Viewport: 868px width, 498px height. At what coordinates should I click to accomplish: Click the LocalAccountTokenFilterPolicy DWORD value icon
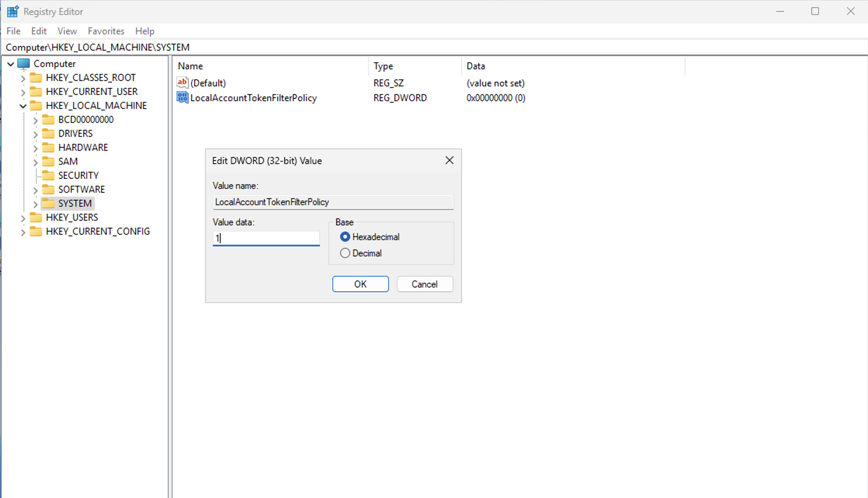(182, 98)
